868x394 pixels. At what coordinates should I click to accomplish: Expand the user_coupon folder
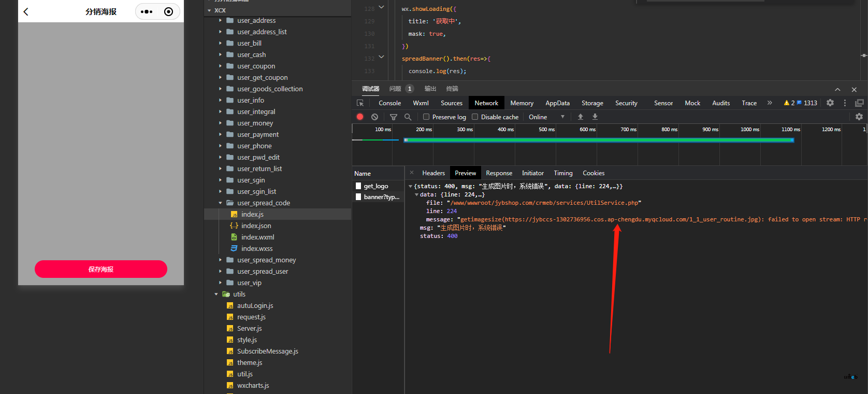coord(220,66)
